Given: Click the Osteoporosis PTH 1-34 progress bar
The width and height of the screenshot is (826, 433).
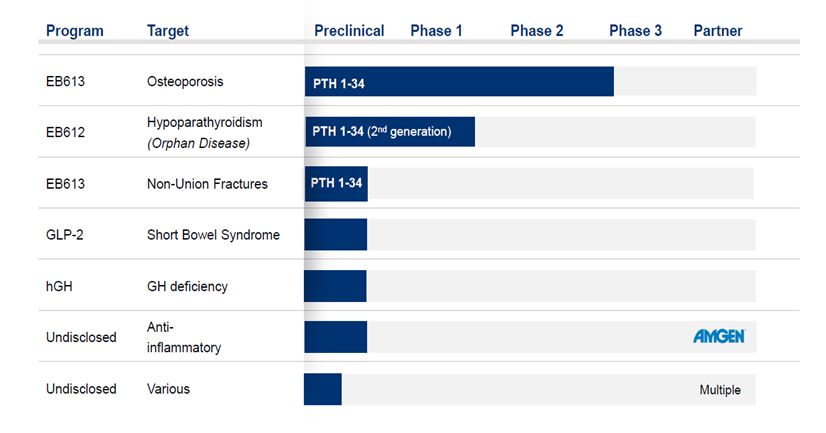Looking at the screenshot, I should tap(459, 82).
